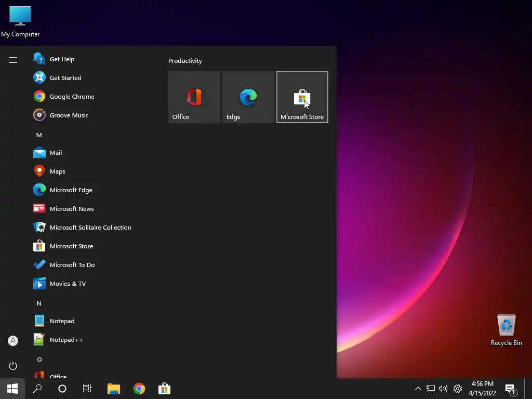This screenshot has height=399, width=532.
Task: Jump to letter N section header
Action: pyautogui.click(x=39, y=303)
